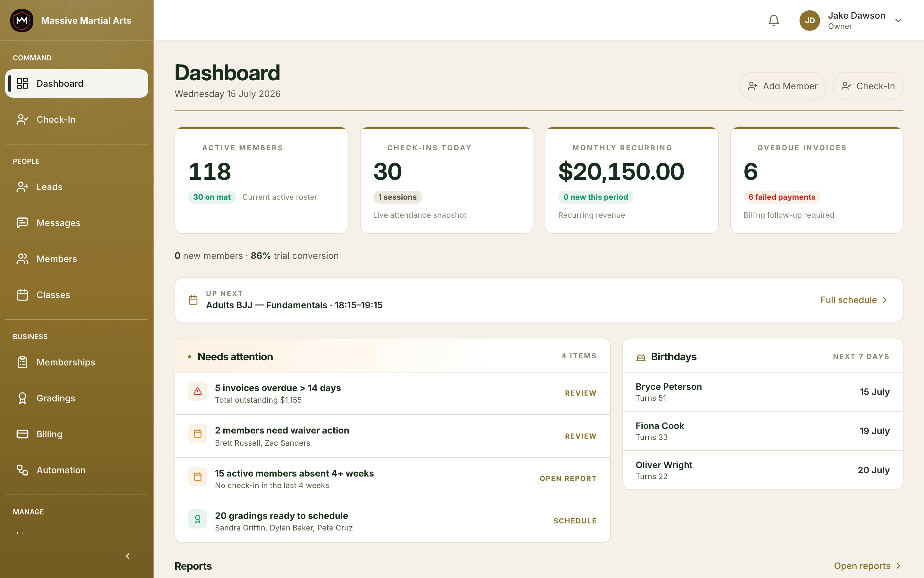Open Classes in the sidebar
The width and height of the screenshot is (924, 578).
(x=76, y=295)
